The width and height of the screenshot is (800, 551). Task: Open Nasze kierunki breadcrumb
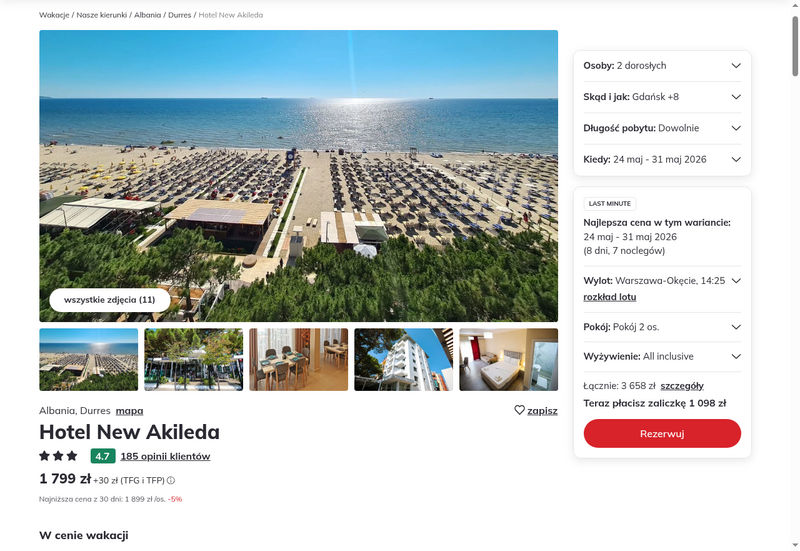[102, 15]
